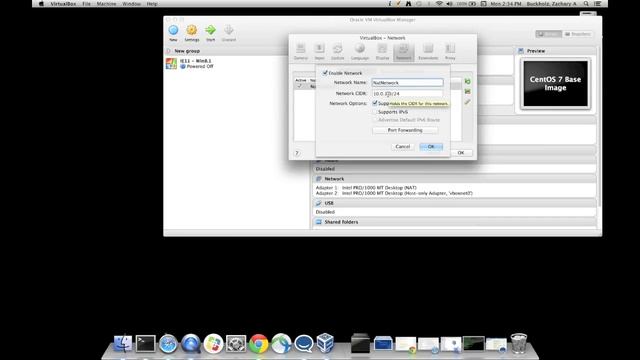This screenshot has width=640, height=360.
Task: Open Finder from the dock
Action: [122, 343]
